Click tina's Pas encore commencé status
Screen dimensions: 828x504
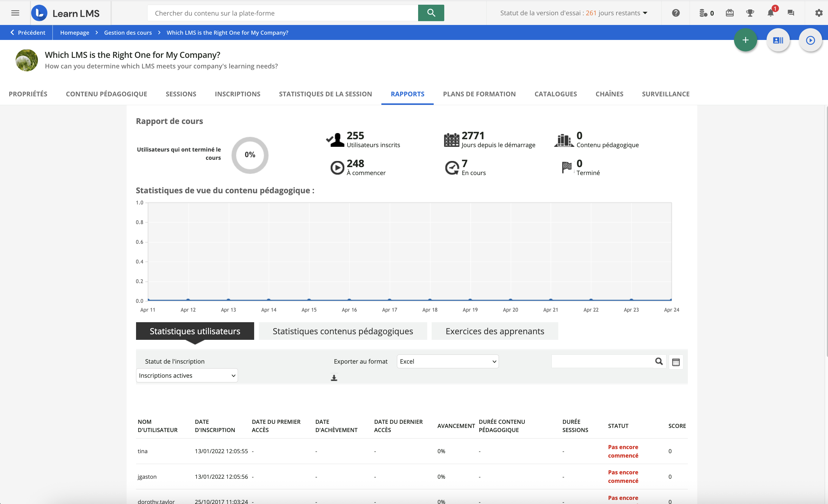623,451
